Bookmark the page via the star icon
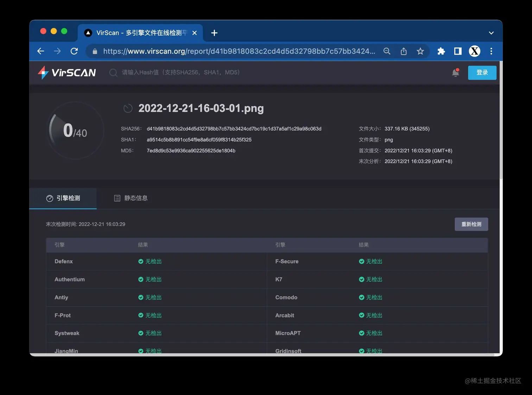Screen dimensions: 532x395 [x=420, y=51]
